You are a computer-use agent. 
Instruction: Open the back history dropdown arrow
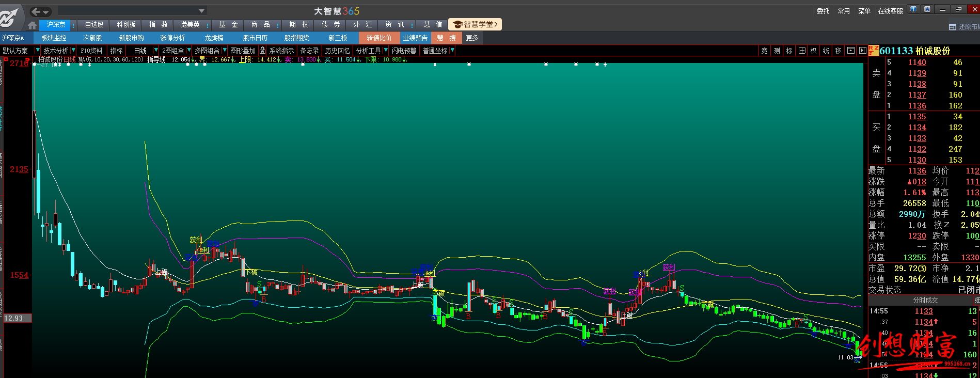click(x=46, y=12)
